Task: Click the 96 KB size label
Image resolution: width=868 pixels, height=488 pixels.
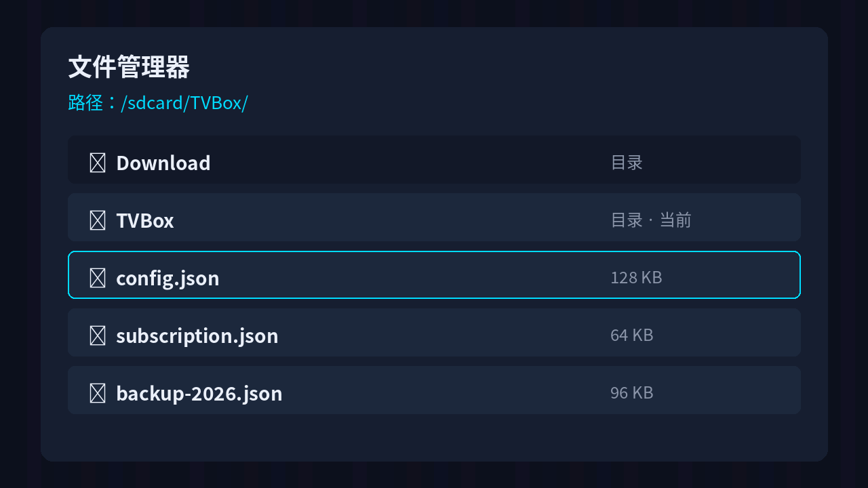Action: (632, 393)
